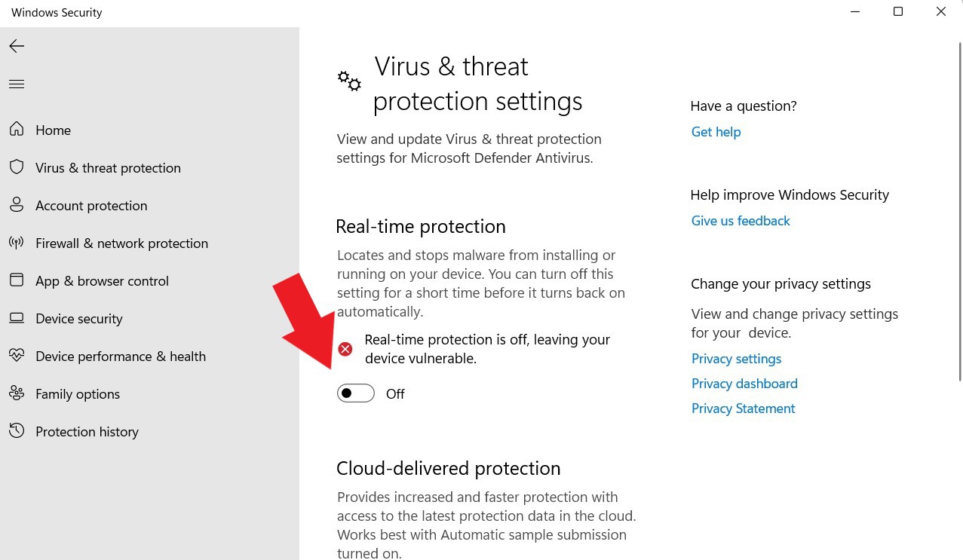Select the Family options people icon

(x=17, y=393)
